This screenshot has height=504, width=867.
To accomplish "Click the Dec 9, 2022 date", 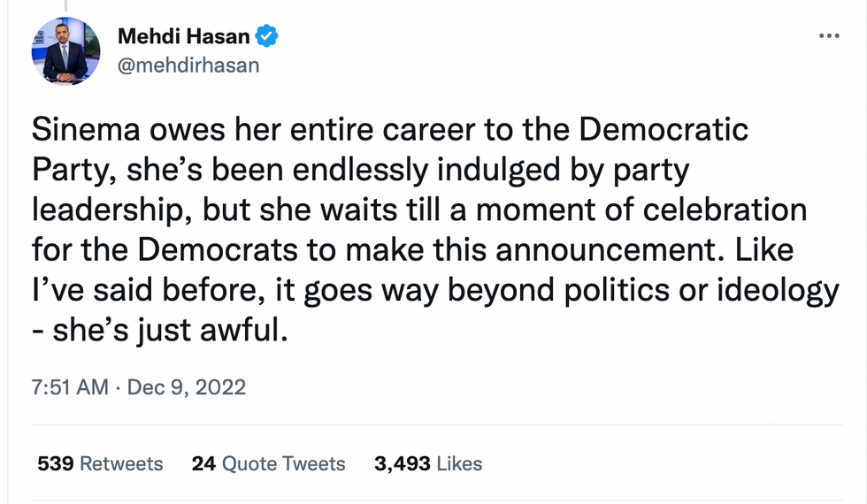I will point(187,387).
